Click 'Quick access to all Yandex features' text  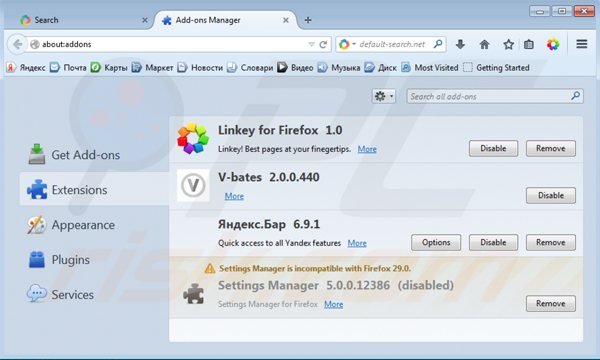coord(279,243)
